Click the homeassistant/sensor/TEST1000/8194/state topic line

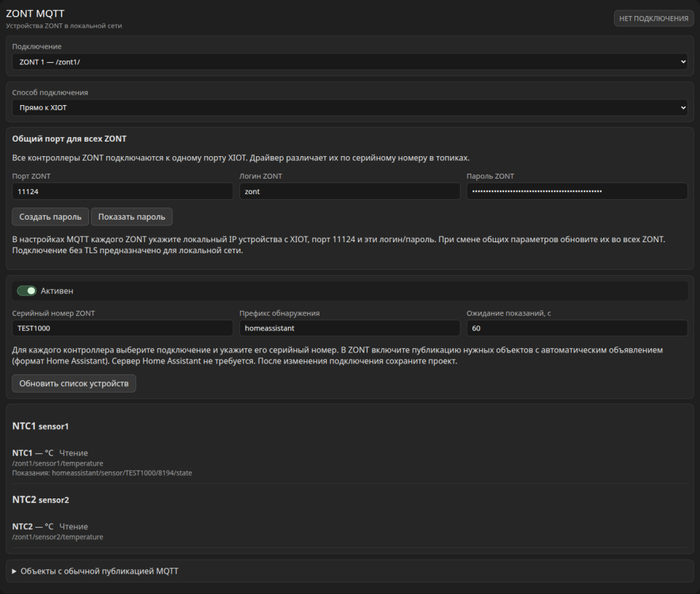(x=102, y=473)
